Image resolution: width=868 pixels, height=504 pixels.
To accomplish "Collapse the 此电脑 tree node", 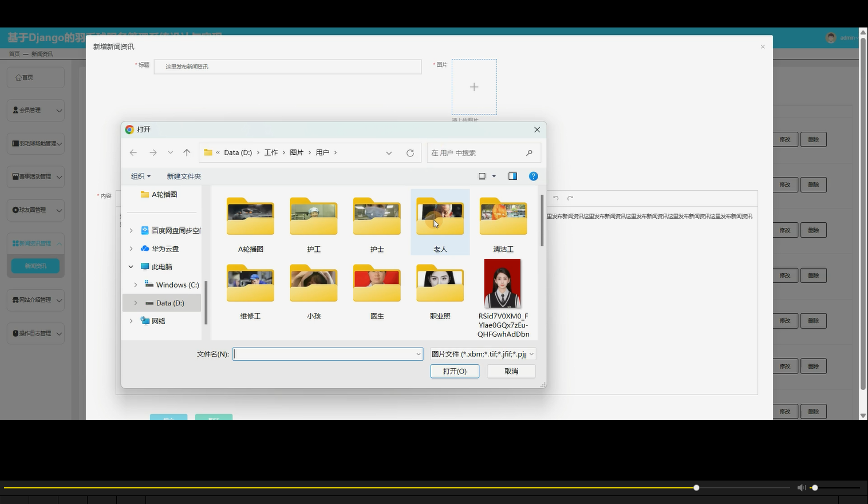I will click(131, 267).
